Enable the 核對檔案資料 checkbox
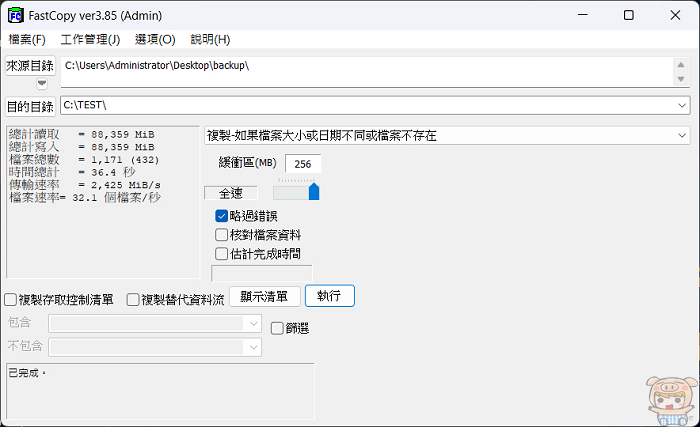 (222, 235)
